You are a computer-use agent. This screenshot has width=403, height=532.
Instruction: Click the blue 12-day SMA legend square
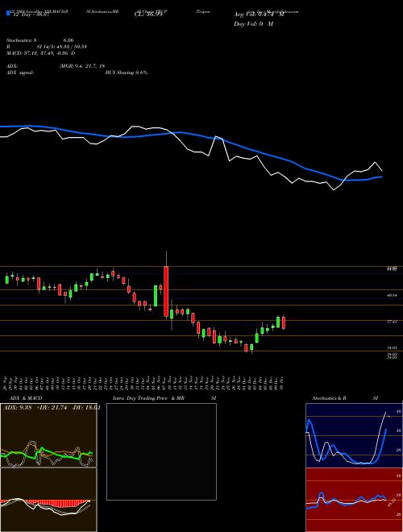(8, 13)
